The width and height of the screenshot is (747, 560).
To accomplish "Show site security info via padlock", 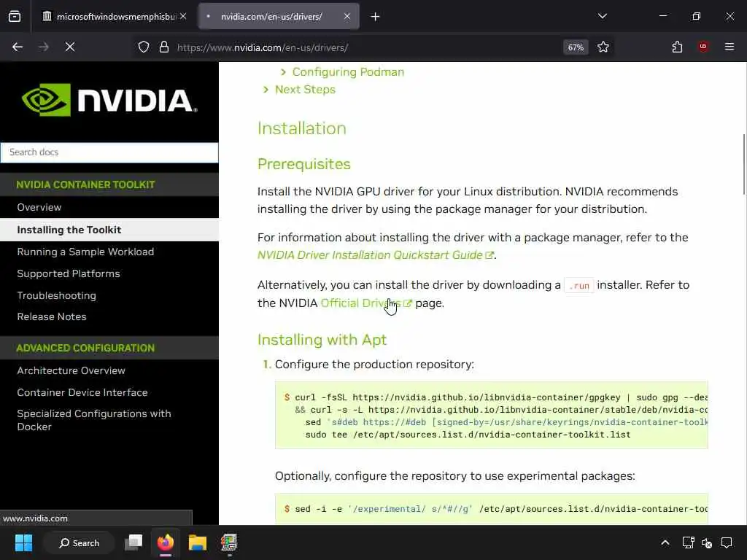I will click(164, 47).
